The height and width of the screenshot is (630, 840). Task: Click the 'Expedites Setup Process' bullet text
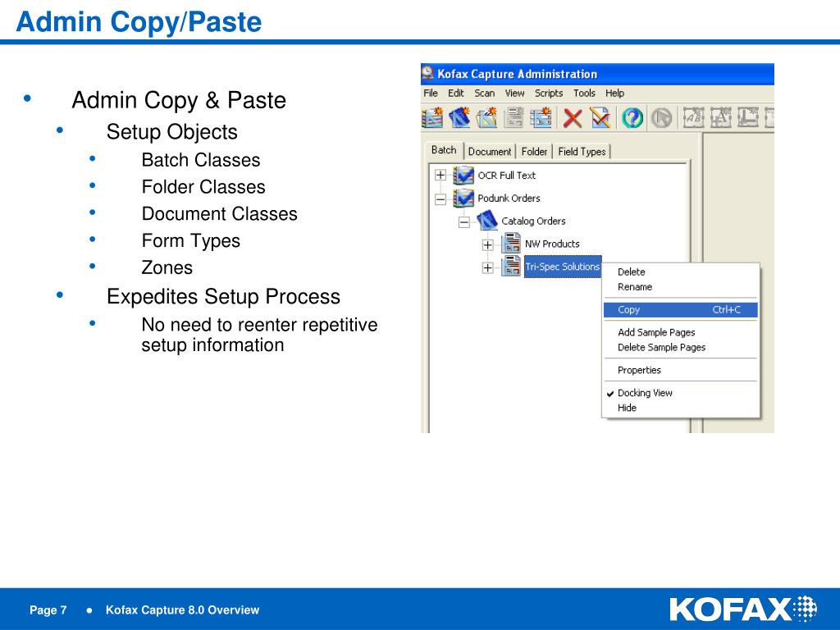click(x=223, y=296)
